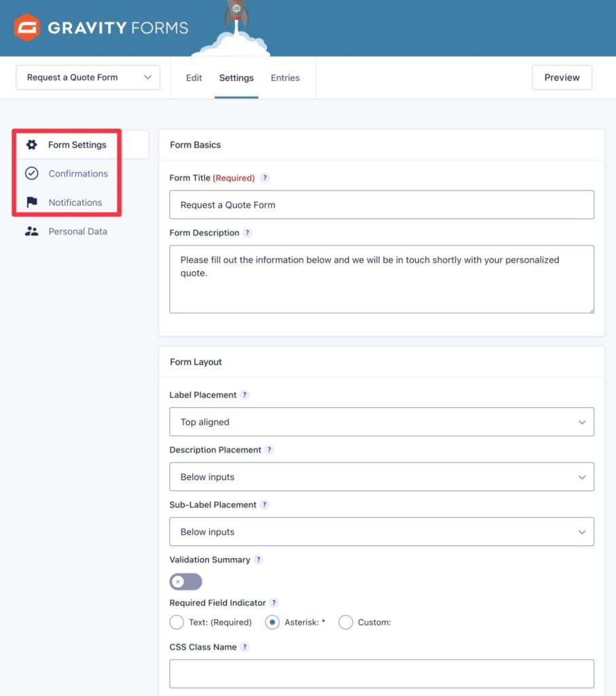Select the Form Settings gear icon

[31, 145]
